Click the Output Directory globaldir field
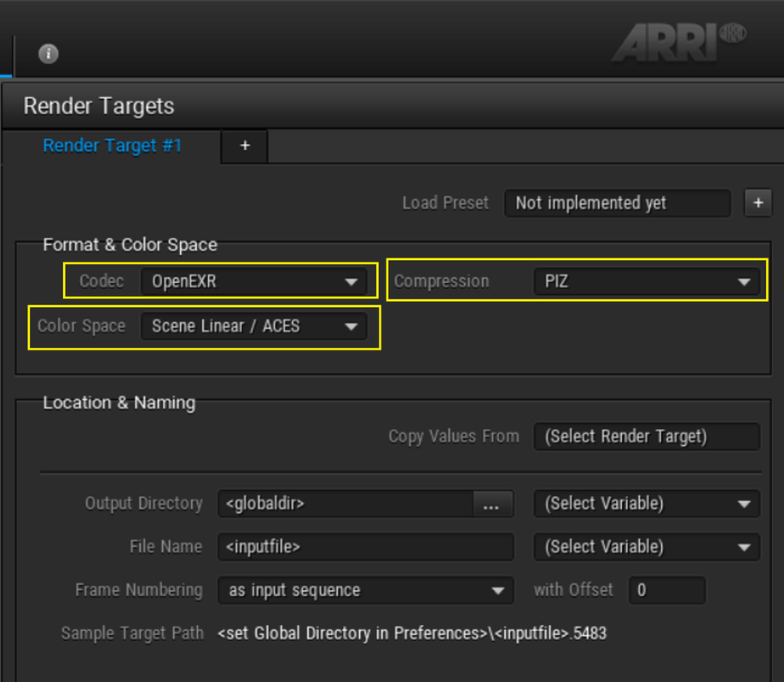784x682 pixels. click(x=346, y=504)
